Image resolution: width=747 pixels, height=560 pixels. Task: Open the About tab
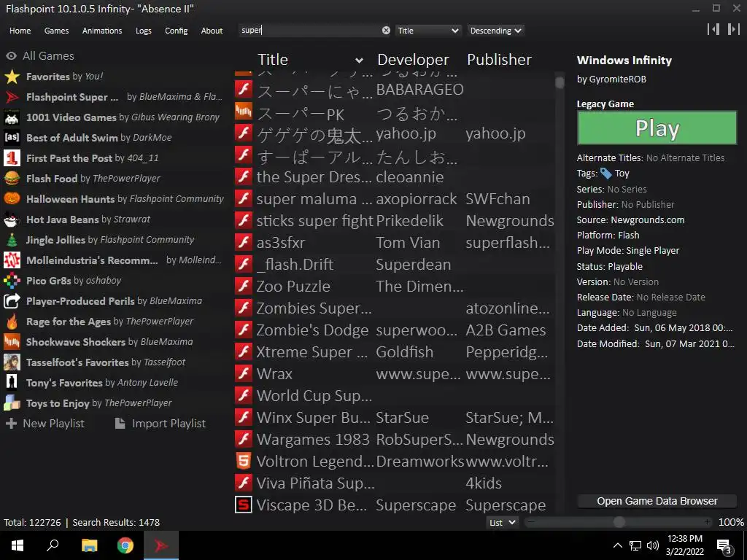(x=212, y=31)
